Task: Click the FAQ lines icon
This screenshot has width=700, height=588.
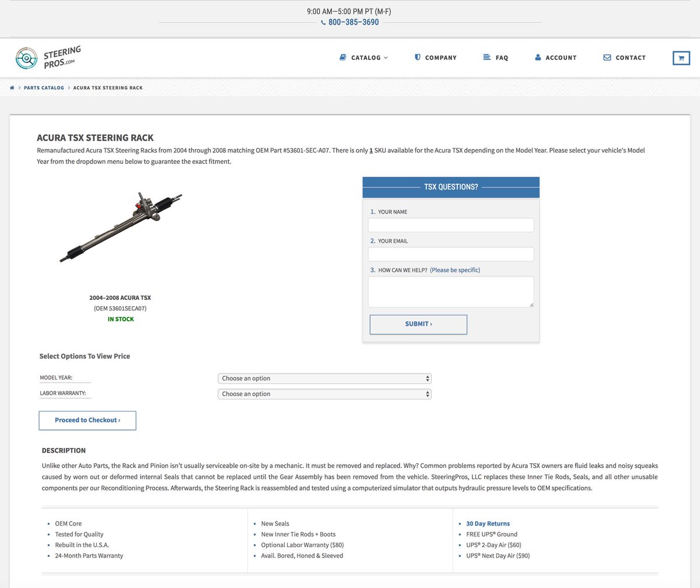Action: point(487,57)
